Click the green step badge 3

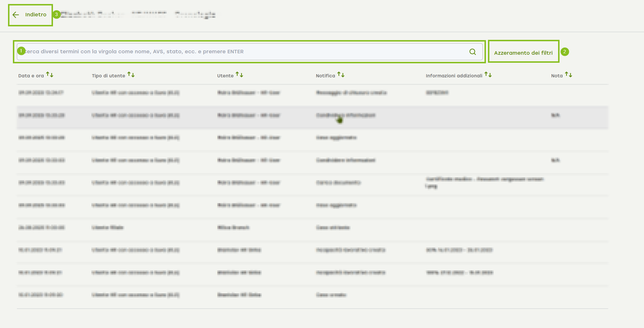56,15
